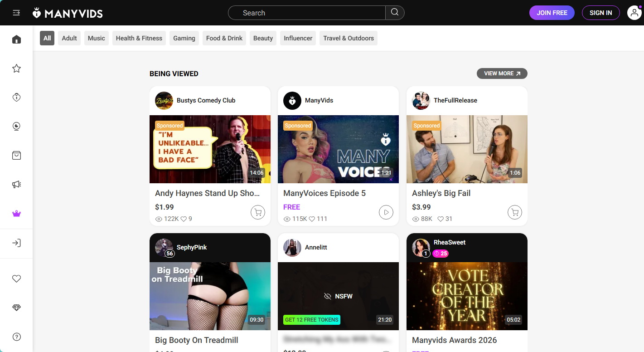
Task: Click the search magnifier button
Action: coord(395,13)
